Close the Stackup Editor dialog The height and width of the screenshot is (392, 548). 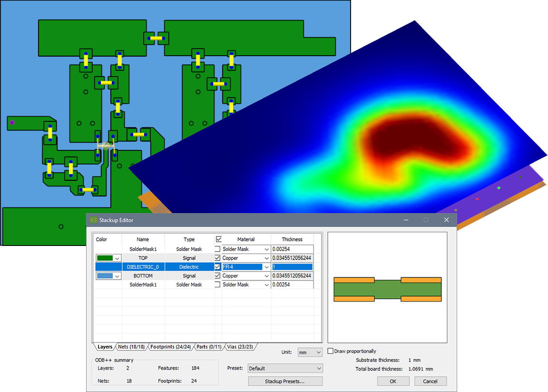click(x=446, y=220)
